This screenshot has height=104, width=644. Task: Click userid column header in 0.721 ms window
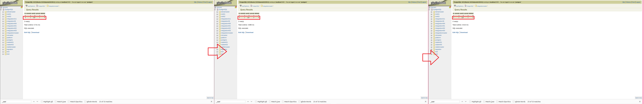(33, 13)
